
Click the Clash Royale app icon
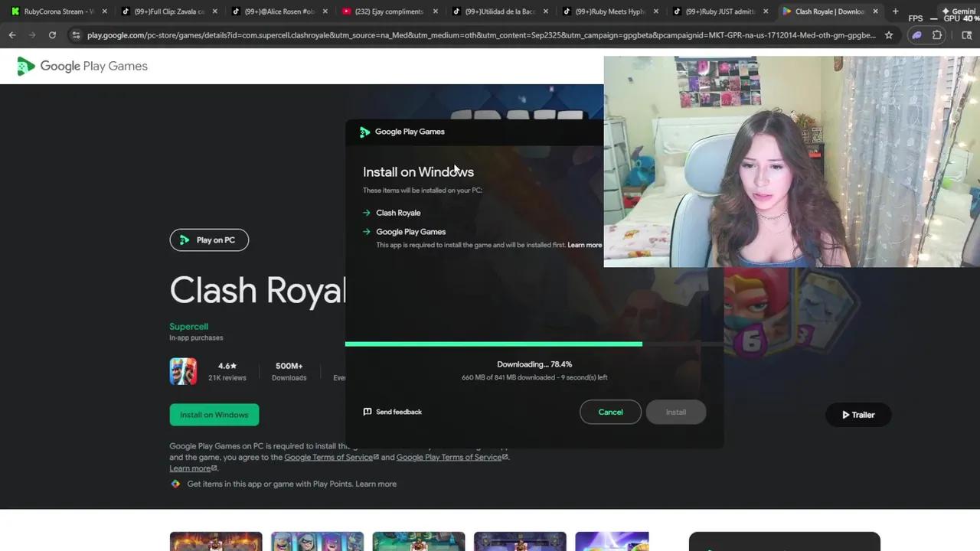(183, 371)
